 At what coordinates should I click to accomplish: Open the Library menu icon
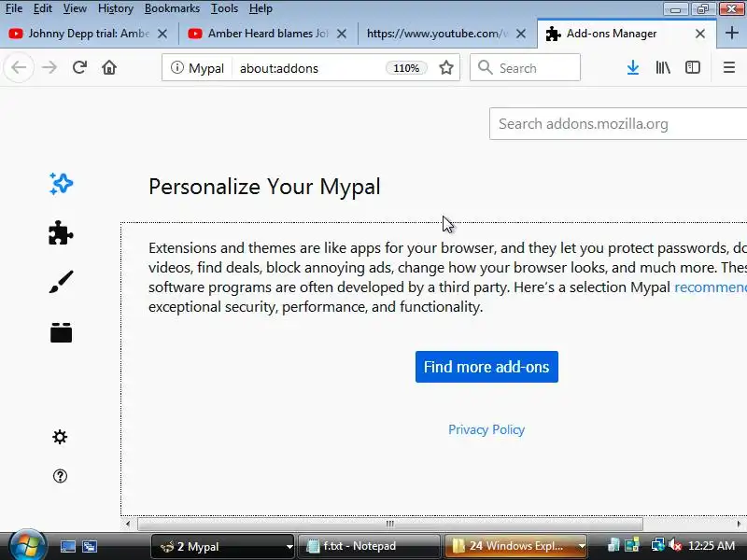[x=663, y=67]
